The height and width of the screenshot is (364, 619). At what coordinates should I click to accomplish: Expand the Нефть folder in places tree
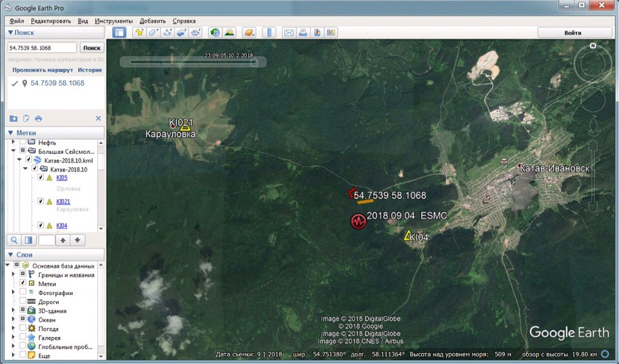14,142
